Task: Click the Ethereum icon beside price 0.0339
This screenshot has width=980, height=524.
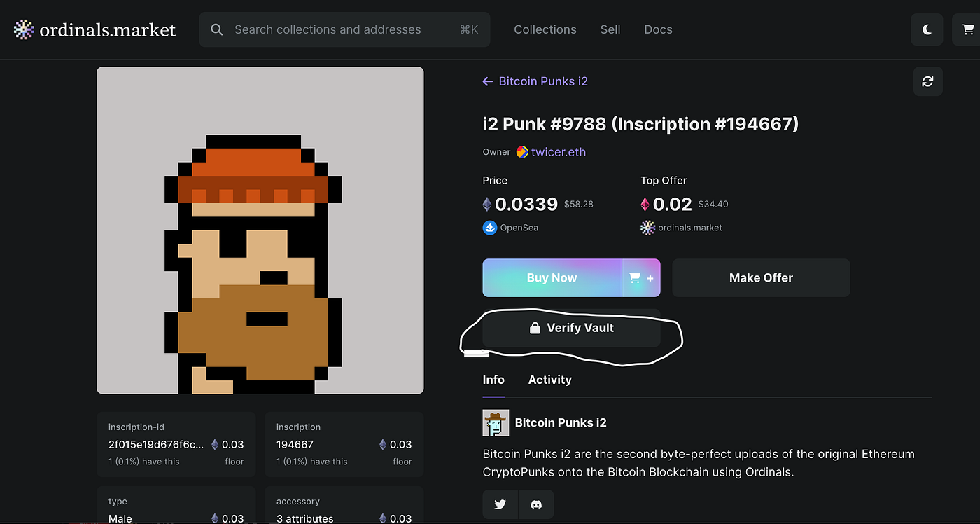Action: click(x=487, y=205)
